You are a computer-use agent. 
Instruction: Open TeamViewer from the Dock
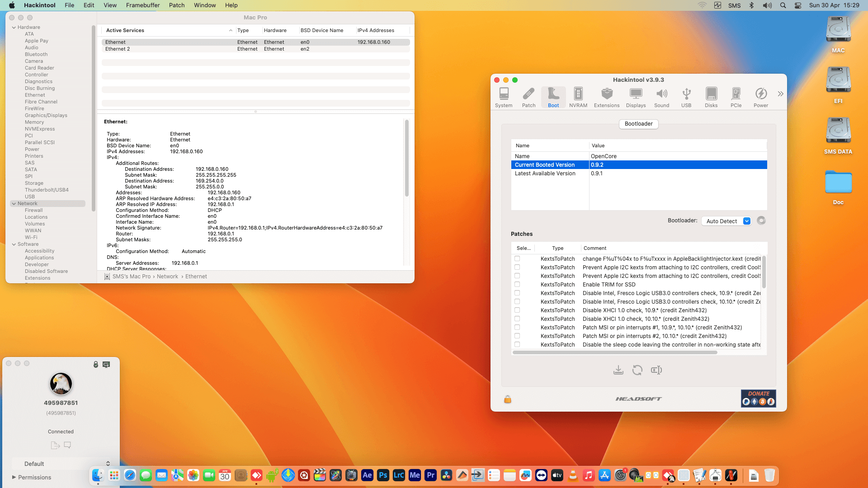(x=541, y=475)
